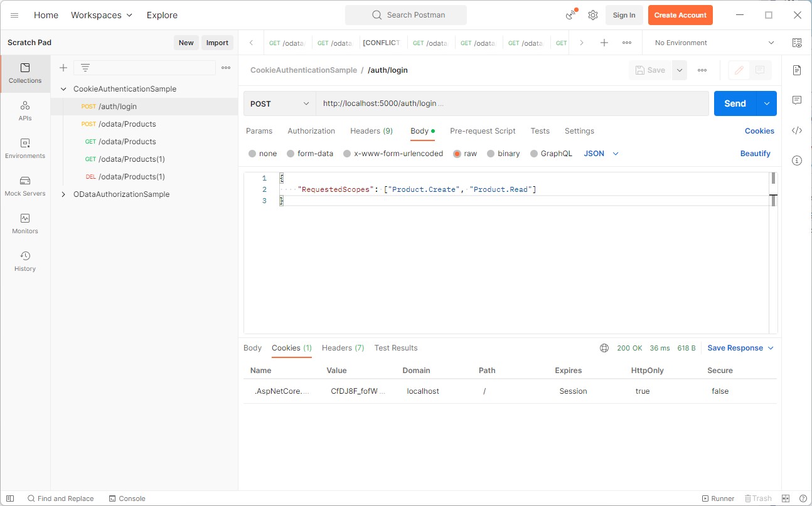Viewport: 812px width, 506px height.
Task: Click the request URL field
Action: click(512, 103)
